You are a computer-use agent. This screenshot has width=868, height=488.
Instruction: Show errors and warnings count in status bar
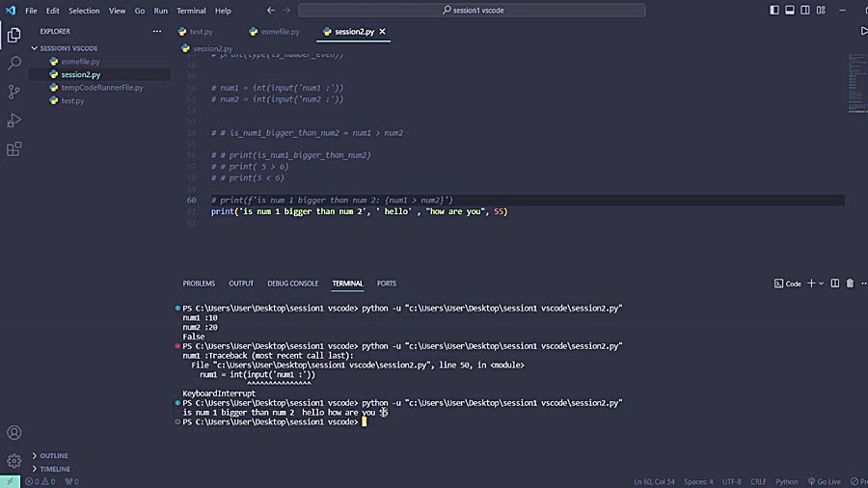[x=40, y=481]
